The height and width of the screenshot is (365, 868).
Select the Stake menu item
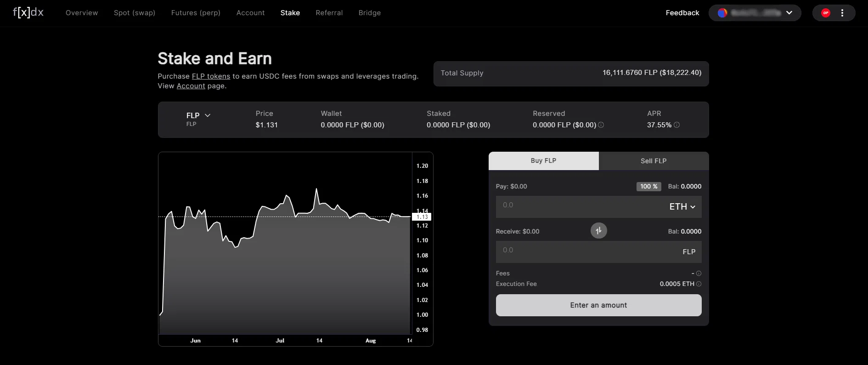click(290, 13)
